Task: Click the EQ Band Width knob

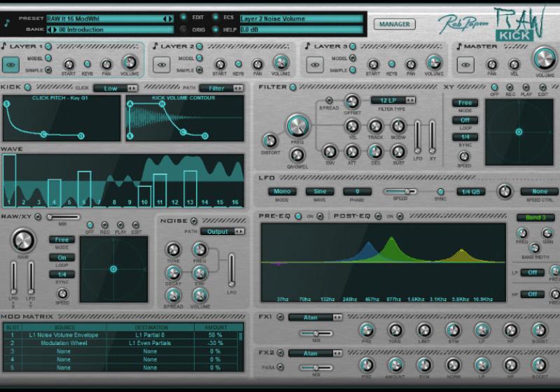Action: coord(534,248)
